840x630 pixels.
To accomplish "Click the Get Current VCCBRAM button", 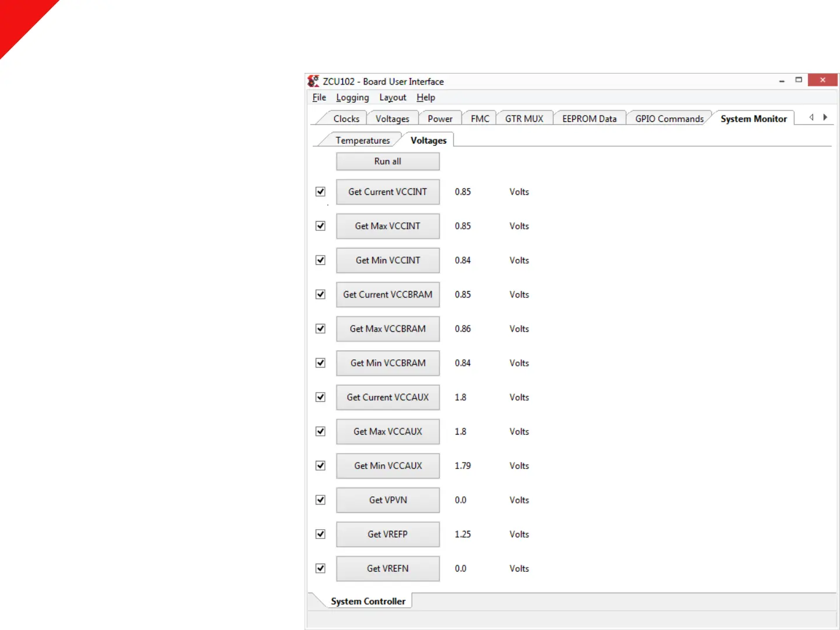I will pyautogui.click(x=387, y=294).
